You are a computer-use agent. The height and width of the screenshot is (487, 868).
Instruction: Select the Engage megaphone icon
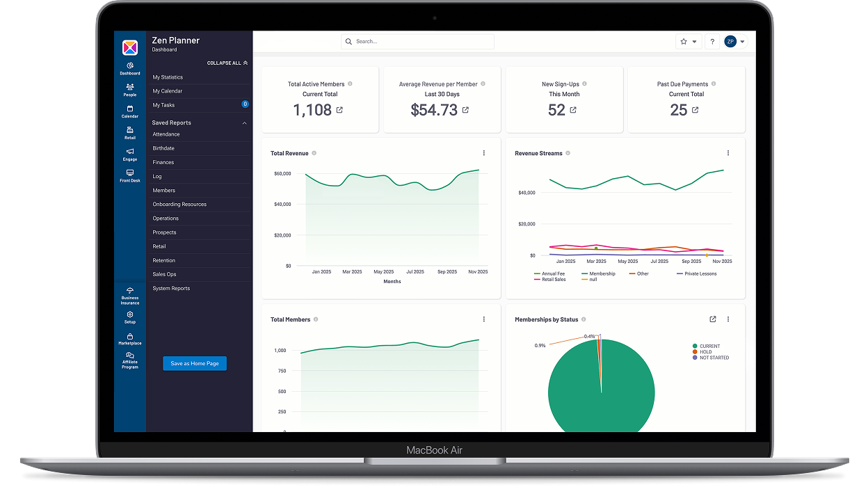[130, 154]
